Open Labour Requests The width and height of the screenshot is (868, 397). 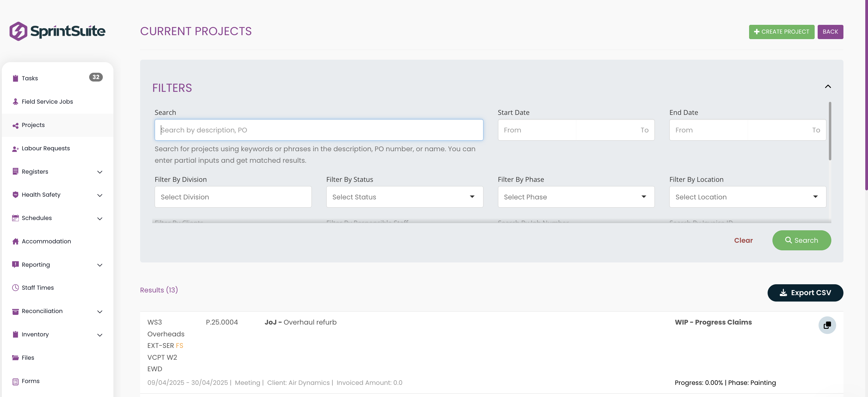pyautogui.click(x=57, y=148)
